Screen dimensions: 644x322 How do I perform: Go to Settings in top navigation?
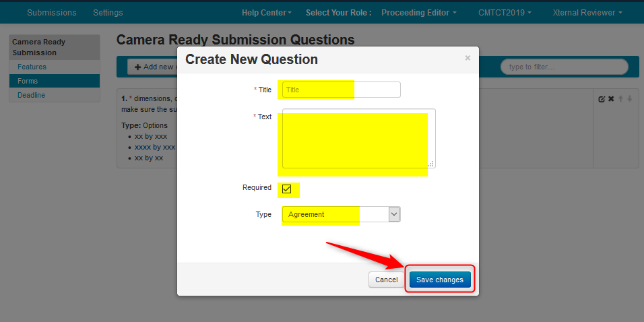click(108, 13)
